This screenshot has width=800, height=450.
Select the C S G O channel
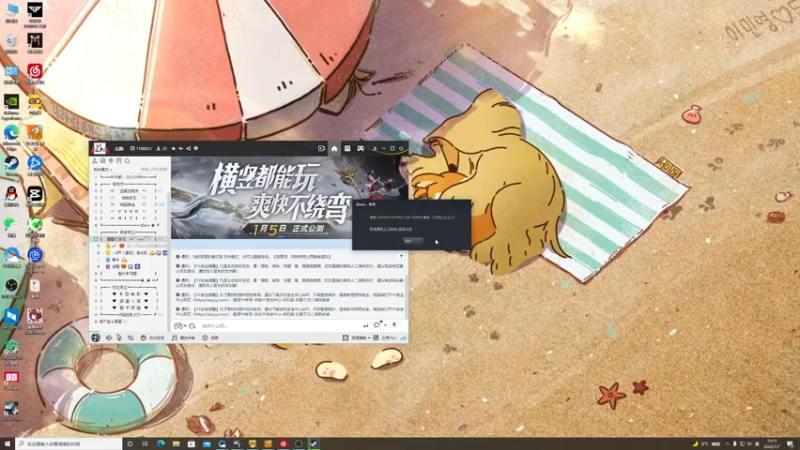pyautogui.click(x=128, y=211)
